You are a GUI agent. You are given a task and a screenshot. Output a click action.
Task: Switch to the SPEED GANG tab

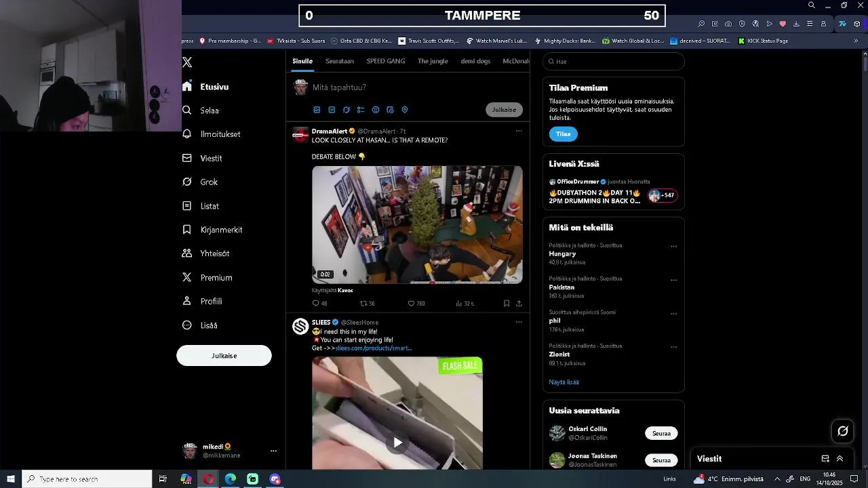click(386, 61)
